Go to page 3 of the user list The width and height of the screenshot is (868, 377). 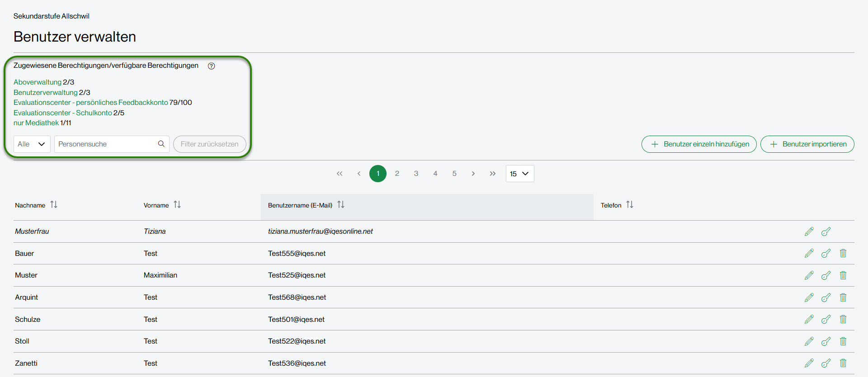pyautogui.click(x=416, y=174)
